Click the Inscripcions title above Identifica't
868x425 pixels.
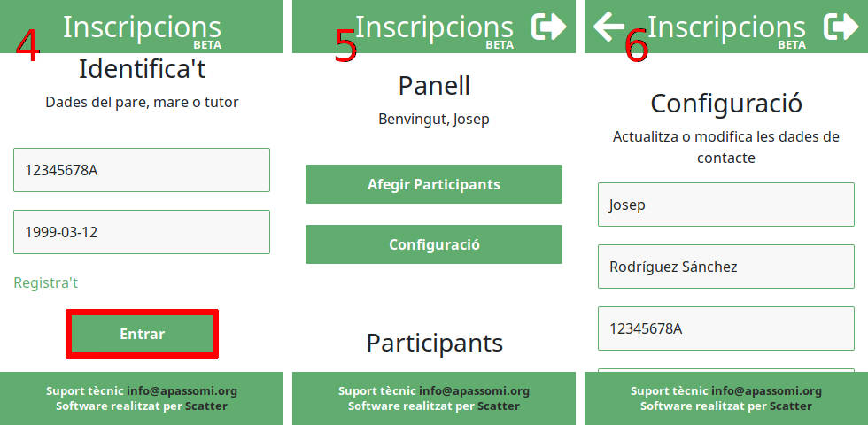point(142,27)
